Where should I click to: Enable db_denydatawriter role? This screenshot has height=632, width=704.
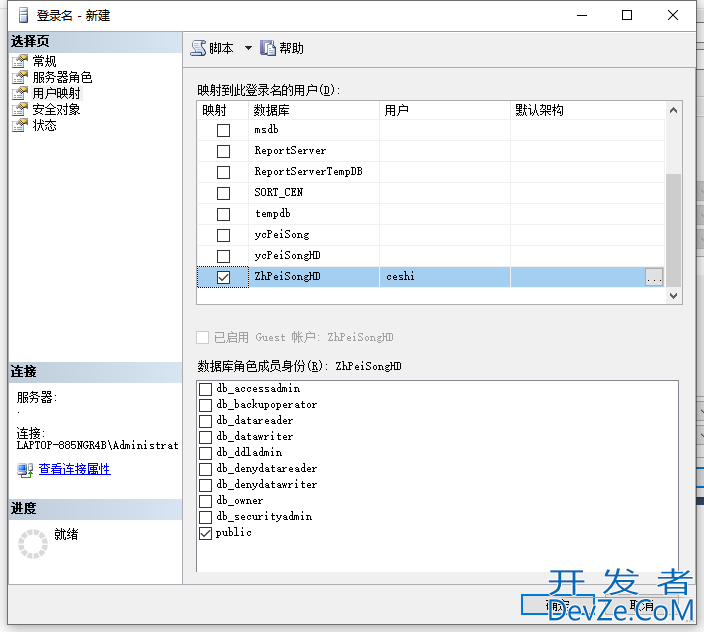tap(205, 485)
